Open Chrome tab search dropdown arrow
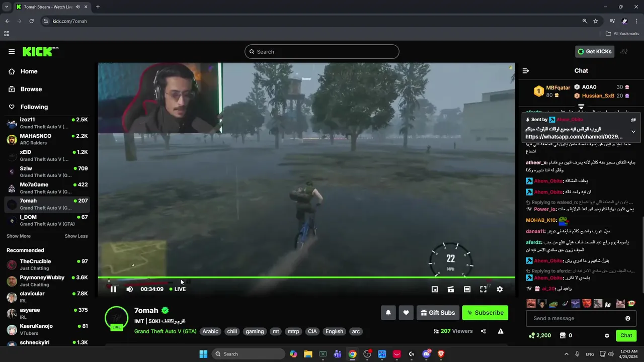The width and height of the screenshot is (644, 362). click(7, 7)
